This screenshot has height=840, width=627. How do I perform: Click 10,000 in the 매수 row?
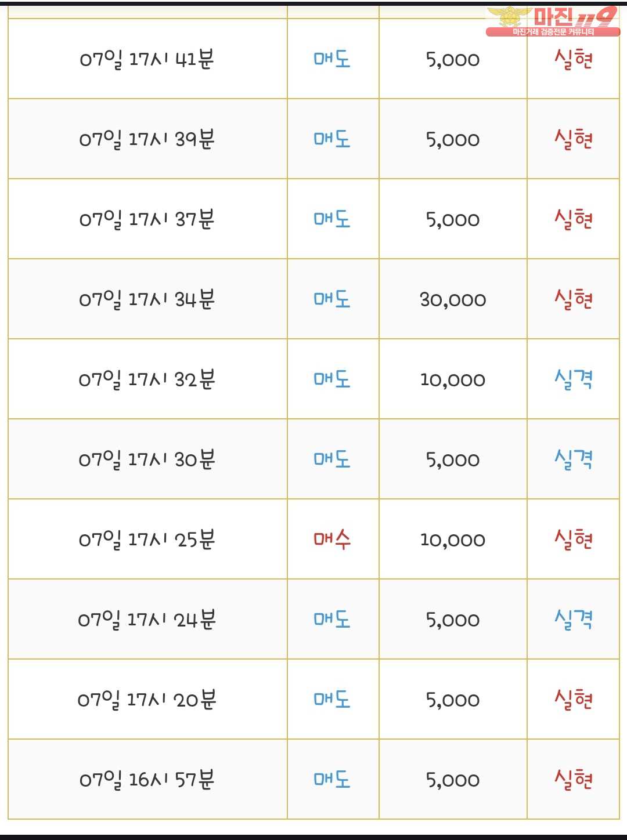[x=453, y=540]
